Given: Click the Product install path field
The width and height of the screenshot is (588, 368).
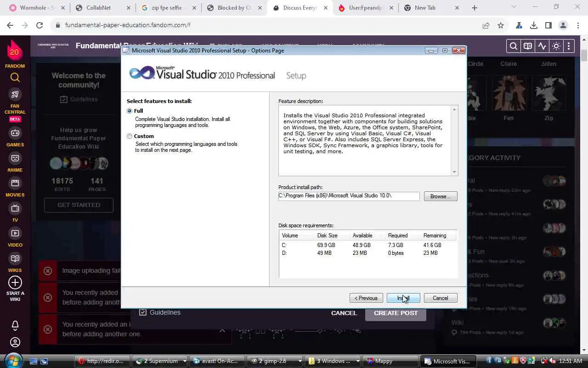Looking at the screenshot, I should tap(349, 196).
